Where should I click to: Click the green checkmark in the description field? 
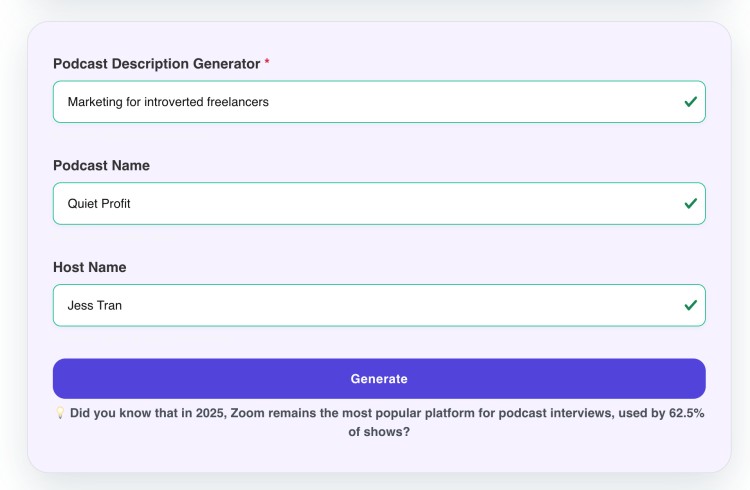point(690,101)
